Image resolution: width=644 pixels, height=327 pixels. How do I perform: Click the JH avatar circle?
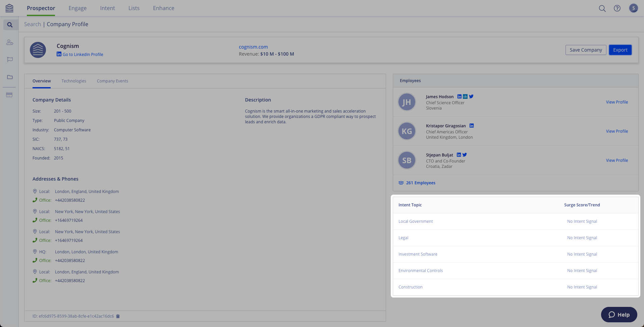(x=407, y=102)
